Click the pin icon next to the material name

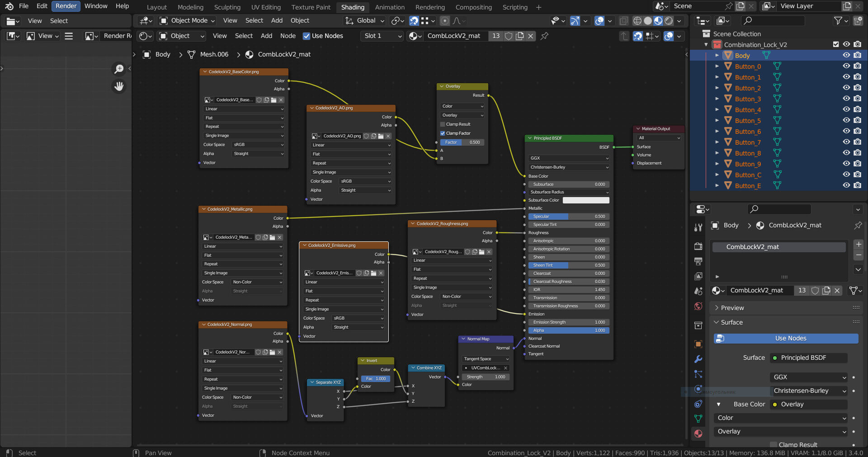point(544,36)
